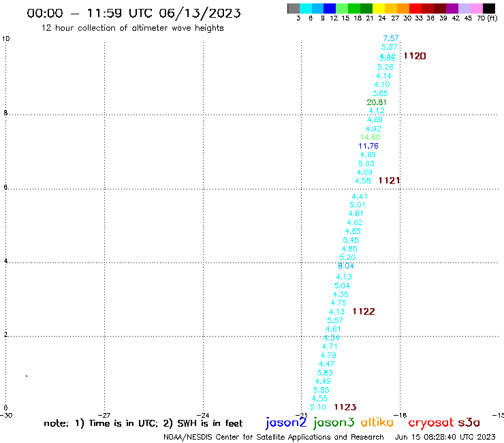The width and height of the screenshot is (504, 443).
Task: Click the jason2 satellite label
Action: point(286,423)
